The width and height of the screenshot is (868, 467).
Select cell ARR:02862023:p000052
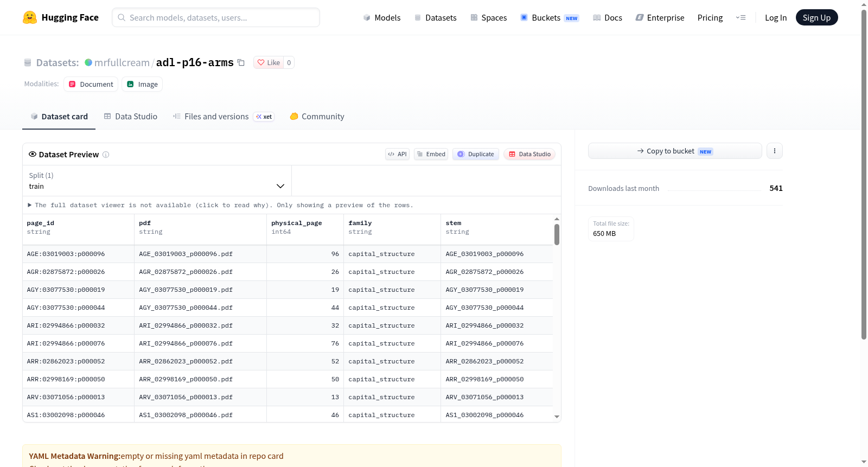[x=79, y=361]
